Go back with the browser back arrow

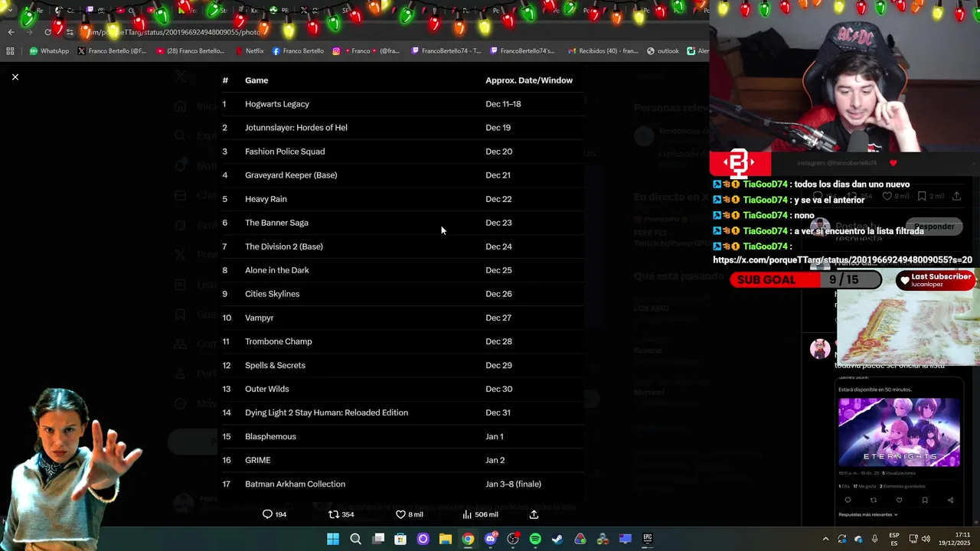[11, 32]
